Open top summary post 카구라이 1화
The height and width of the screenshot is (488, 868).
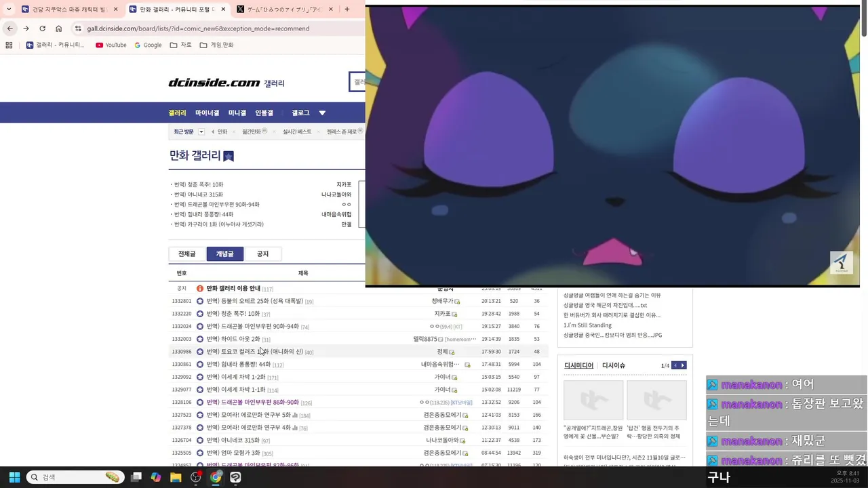tap(218, 224)
